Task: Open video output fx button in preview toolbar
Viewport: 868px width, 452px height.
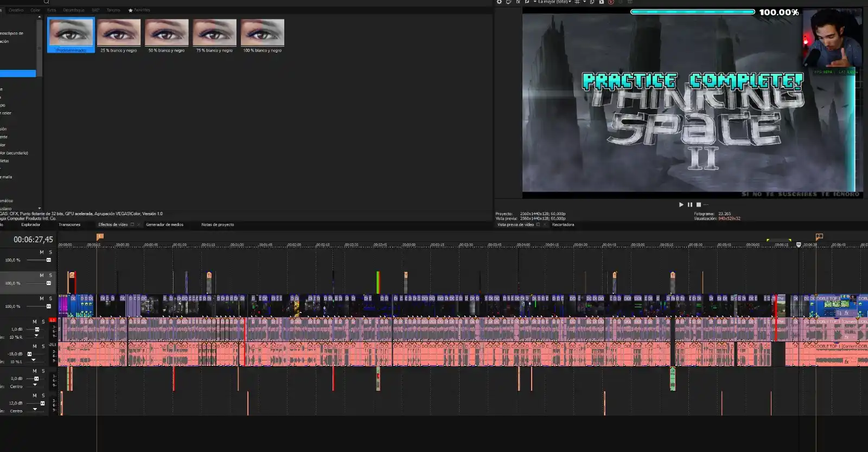Action: pos(518,2)
